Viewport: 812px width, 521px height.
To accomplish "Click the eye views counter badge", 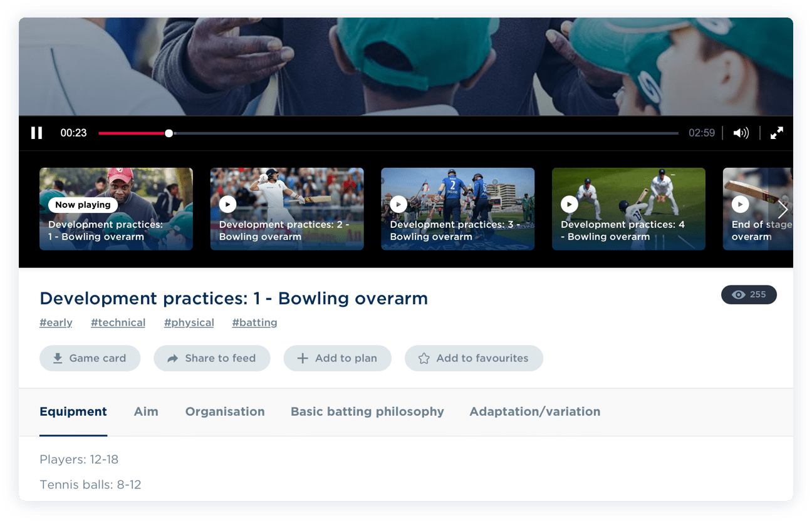I will click(x=749, y=295).
